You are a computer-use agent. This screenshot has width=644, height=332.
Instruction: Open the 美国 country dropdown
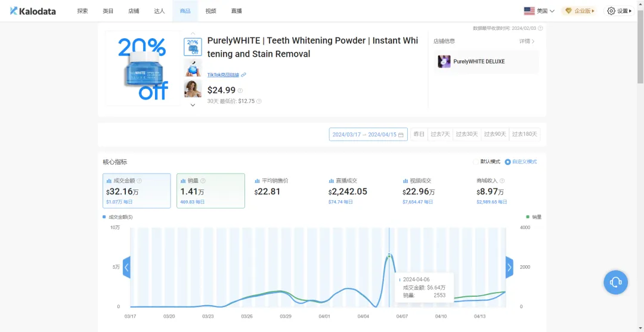pos(539,11)
